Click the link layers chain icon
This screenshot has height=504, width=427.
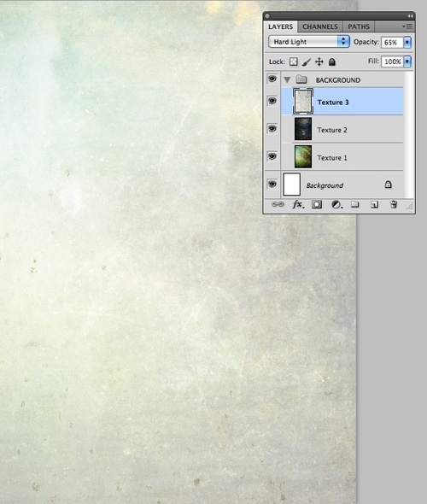point(278,204)
